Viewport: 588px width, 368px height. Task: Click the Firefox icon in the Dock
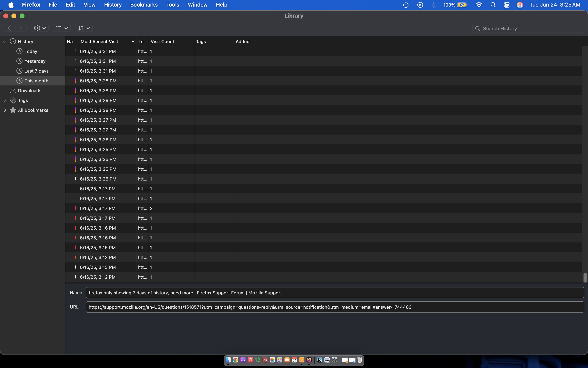[309, 360]
